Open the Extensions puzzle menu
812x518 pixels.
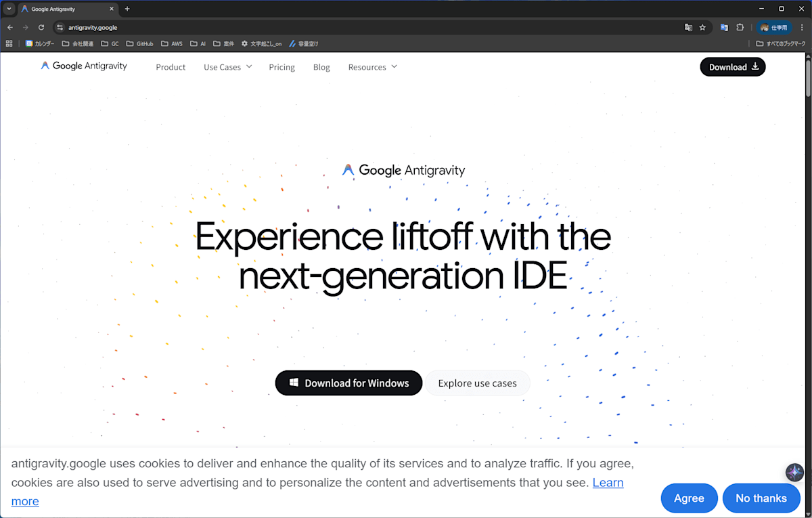[x=740, y=27]
